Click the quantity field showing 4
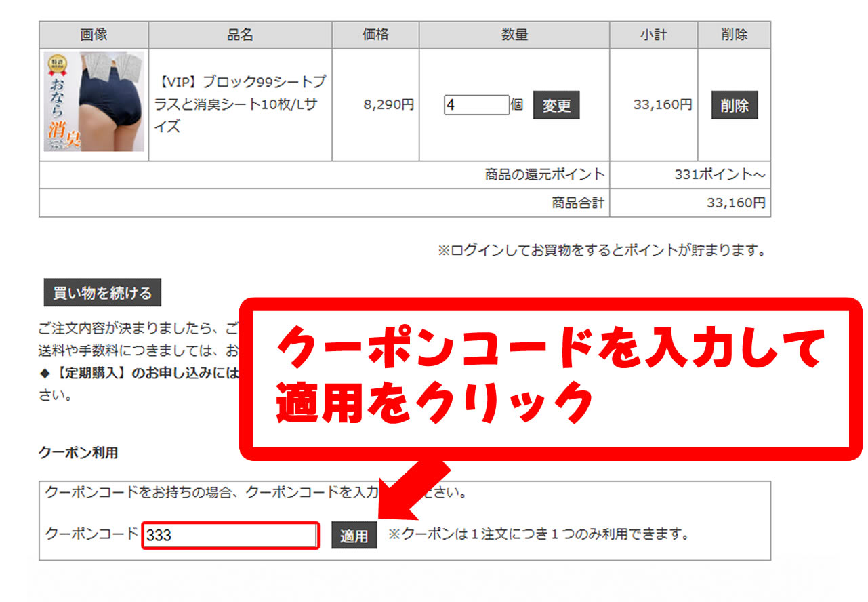Image resolution: width=868 pixels, height=602 pixels. [476, 105]
